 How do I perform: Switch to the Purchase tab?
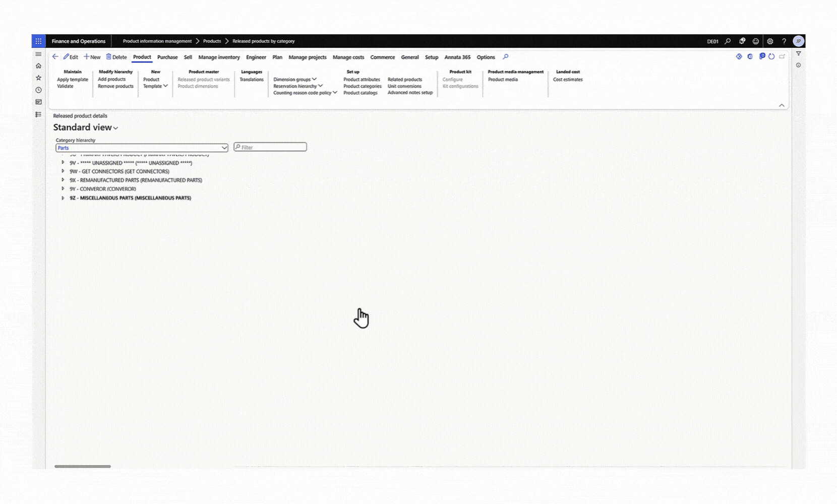167,57
